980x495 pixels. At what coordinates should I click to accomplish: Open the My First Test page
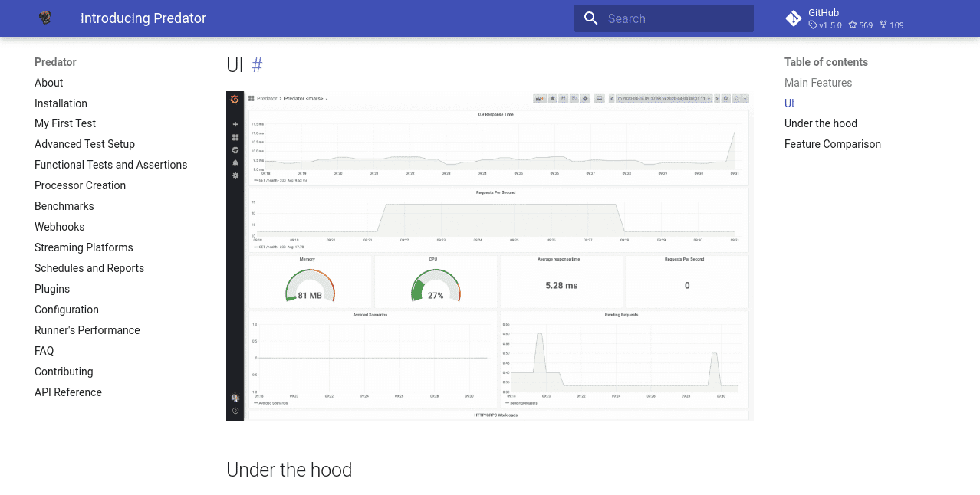(x=65, y=123)
